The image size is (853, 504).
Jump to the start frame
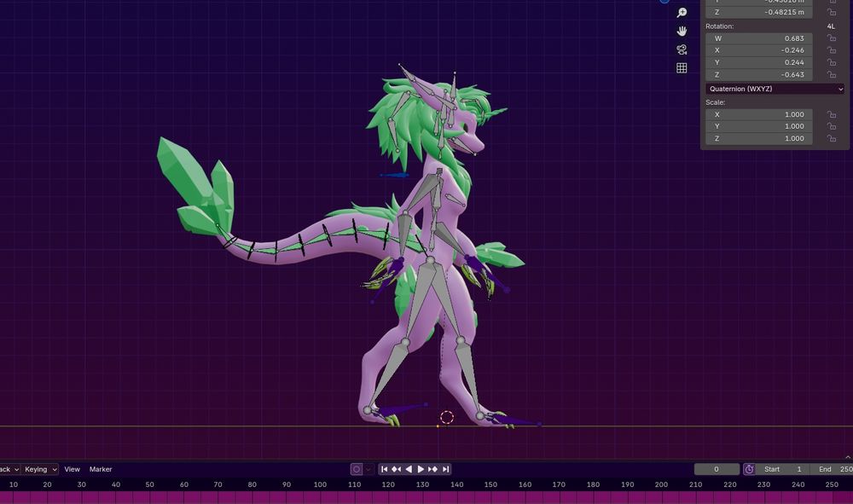384,469
